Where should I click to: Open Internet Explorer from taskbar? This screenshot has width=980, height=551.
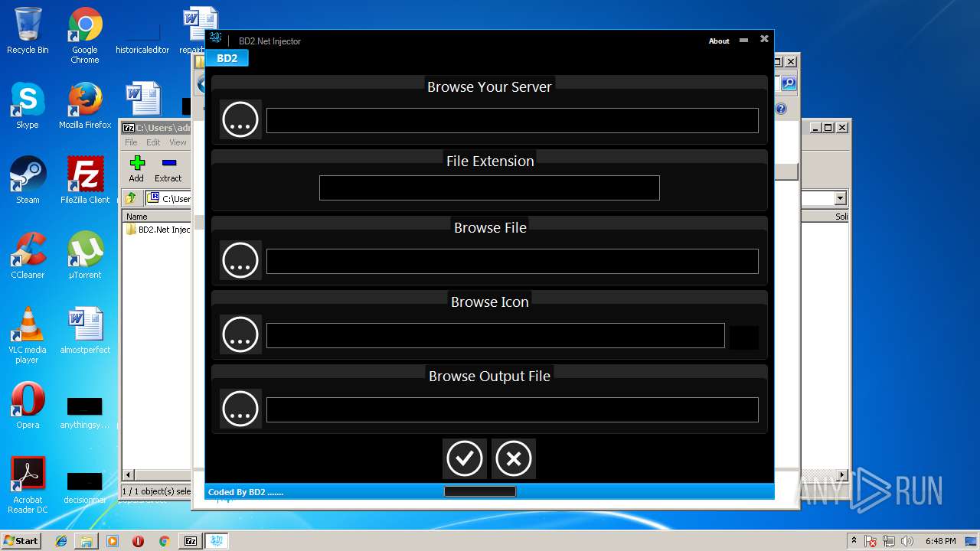tap(61, 541)
